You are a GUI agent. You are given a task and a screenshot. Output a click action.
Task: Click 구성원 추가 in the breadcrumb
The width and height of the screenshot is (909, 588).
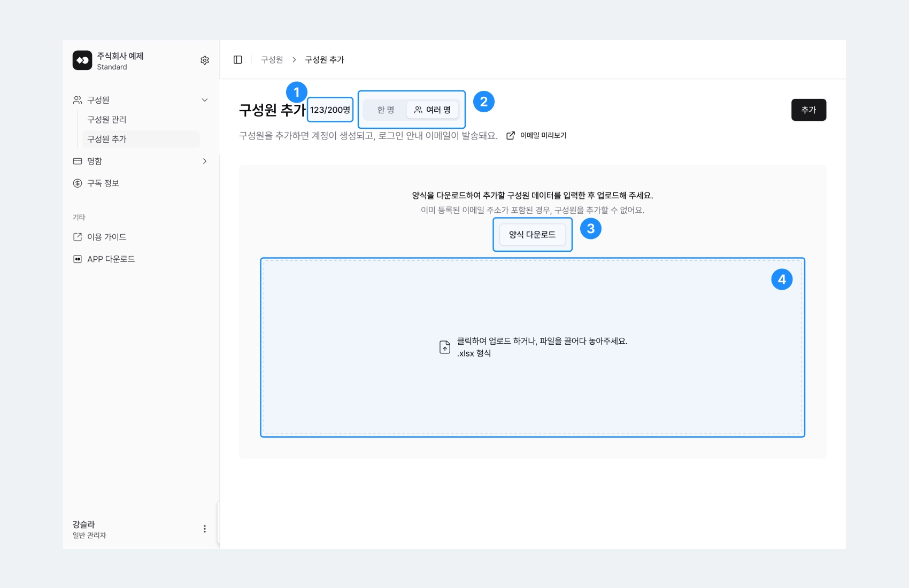click(325, 60)
